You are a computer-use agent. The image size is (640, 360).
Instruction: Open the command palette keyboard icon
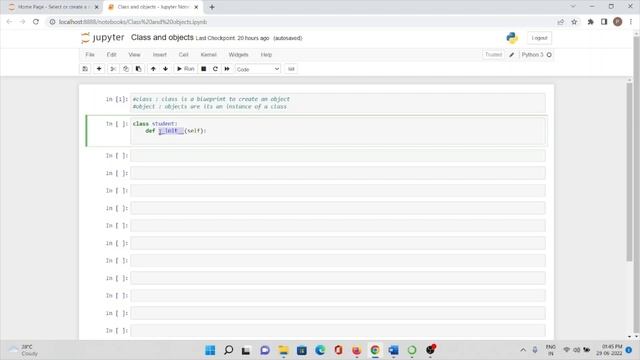click(x=291, y=69)
